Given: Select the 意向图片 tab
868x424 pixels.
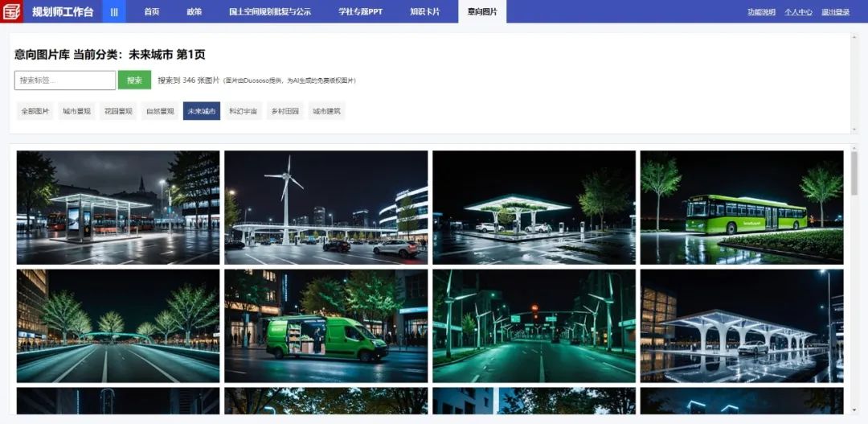Looking at the screenshot, I should 482,11.
